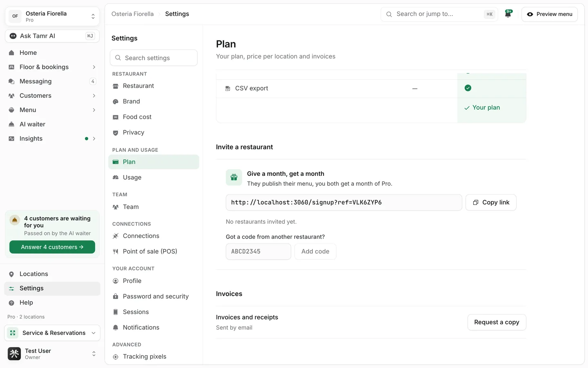Expand the Menu submenu chevron
The width and height of the screenshot is (588, 368).
click(x=94, y=110)
